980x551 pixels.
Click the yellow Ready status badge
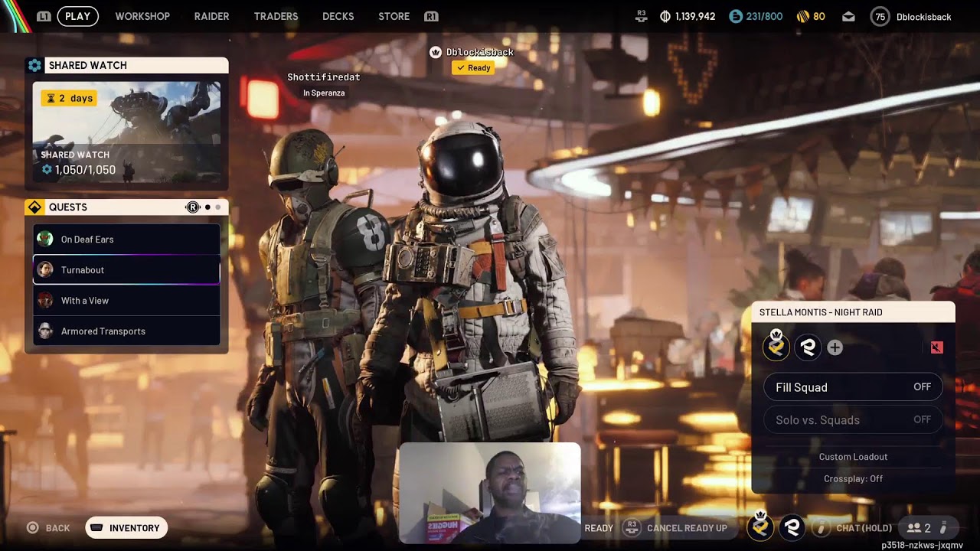point(473,68)
